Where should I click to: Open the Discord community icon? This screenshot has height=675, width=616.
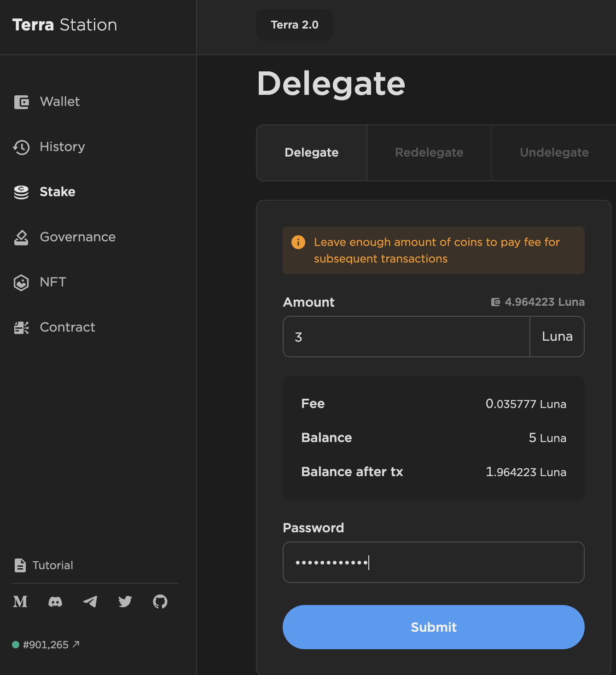click(x=55, y=602)
